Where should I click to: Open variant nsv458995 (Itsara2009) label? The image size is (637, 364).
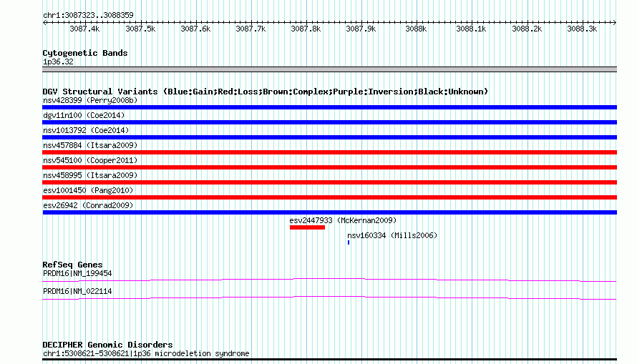coord(90,175)
